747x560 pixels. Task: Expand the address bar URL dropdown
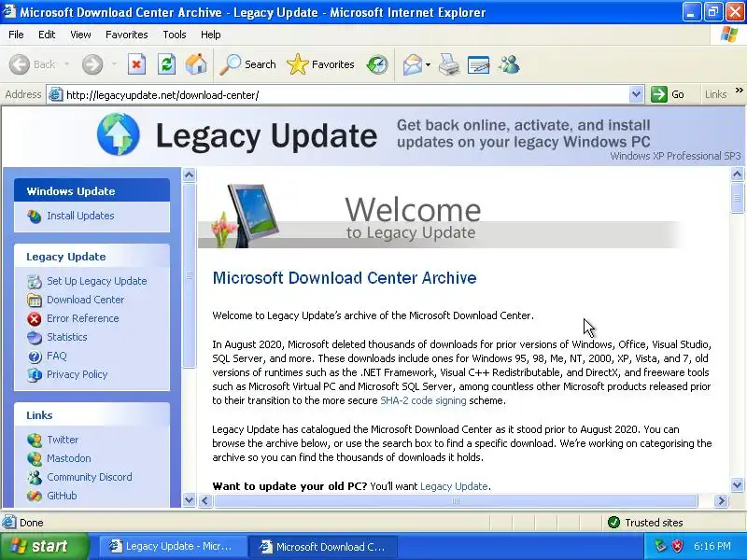[636, 94]
